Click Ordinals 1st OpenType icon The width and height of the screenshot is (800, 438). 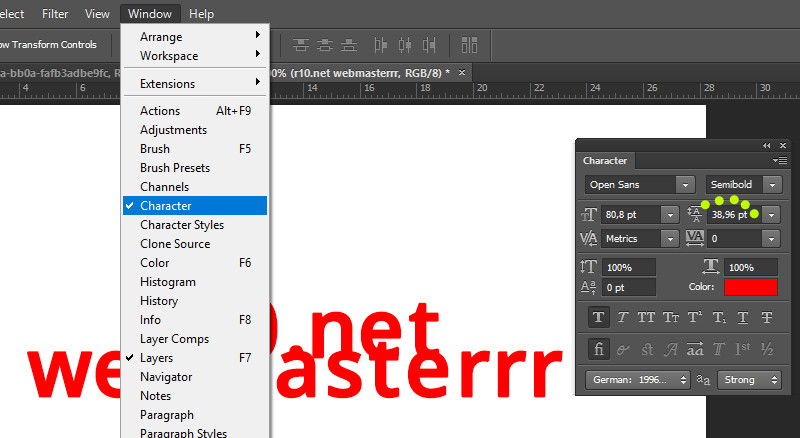pos(743,349)
